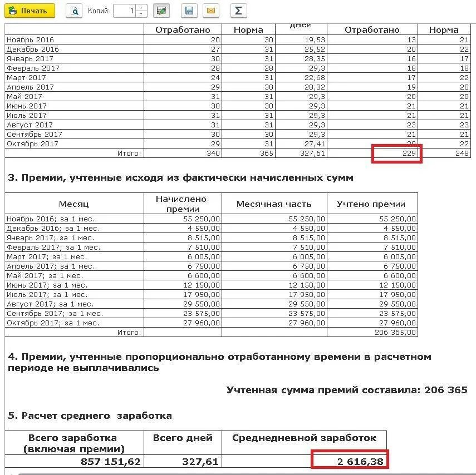Click the average daily earnings value 2 616,38

(x=304, y=461)
